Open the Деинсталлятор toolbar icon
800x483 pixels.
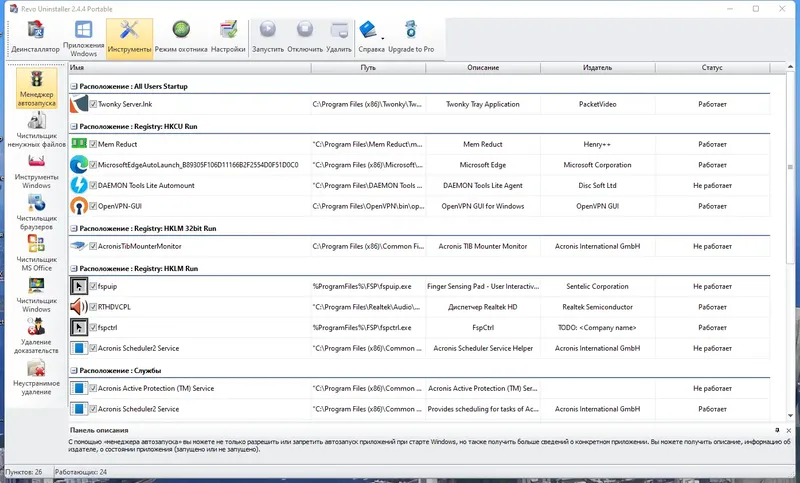coord(36,38)
